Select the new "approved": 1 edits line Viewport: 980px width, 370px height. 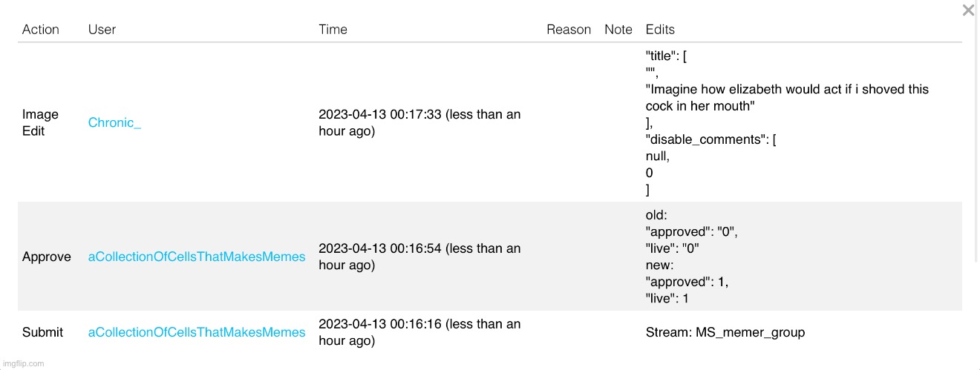pos(687,282)
